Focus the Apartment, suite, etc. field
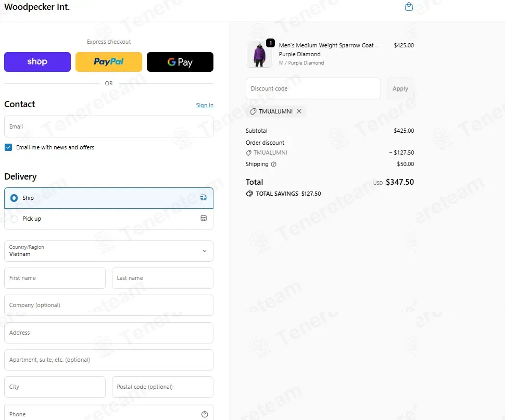Image resolution: width=505 pixels, height=420 pixels. pyautogui.click(x=108, y=360)
